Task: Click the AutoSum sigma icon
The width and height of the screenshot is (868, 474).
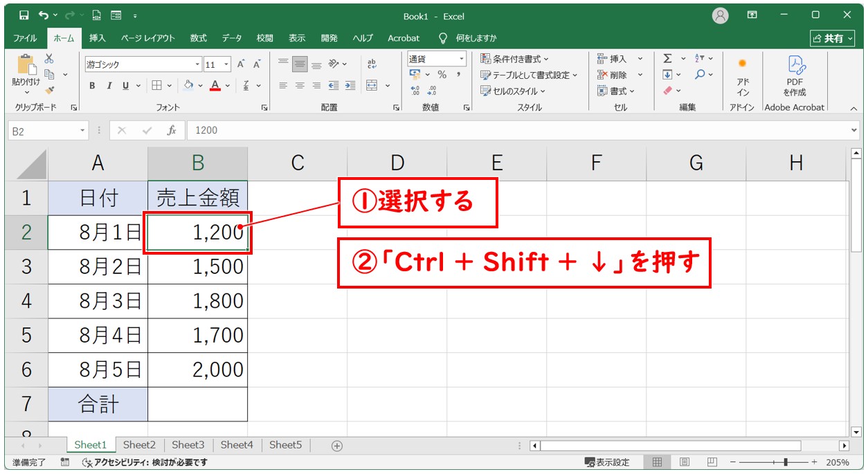Action: point(667,59)
